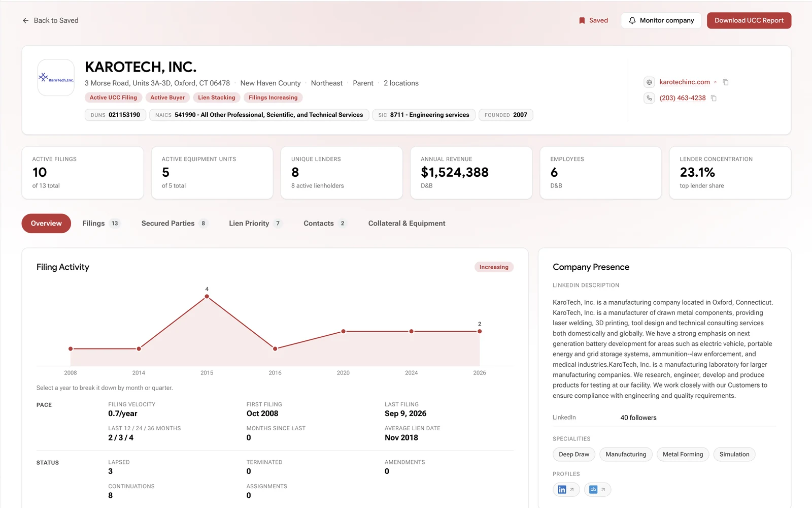Viewport: 812px width, 508px height.
Task: Click the Active UCC Filing tag
Action: 113,98
